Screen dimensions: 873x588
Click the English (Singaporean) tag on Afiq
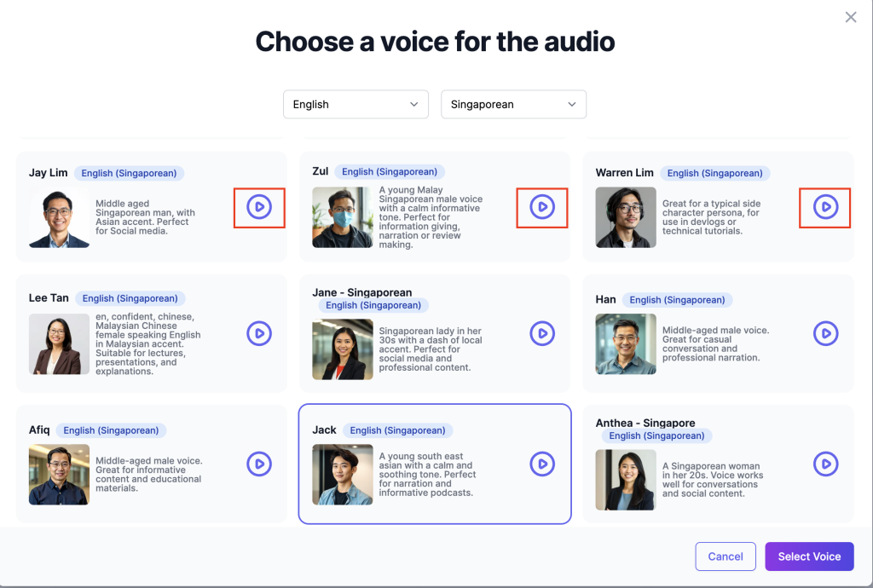pos(111,430)
